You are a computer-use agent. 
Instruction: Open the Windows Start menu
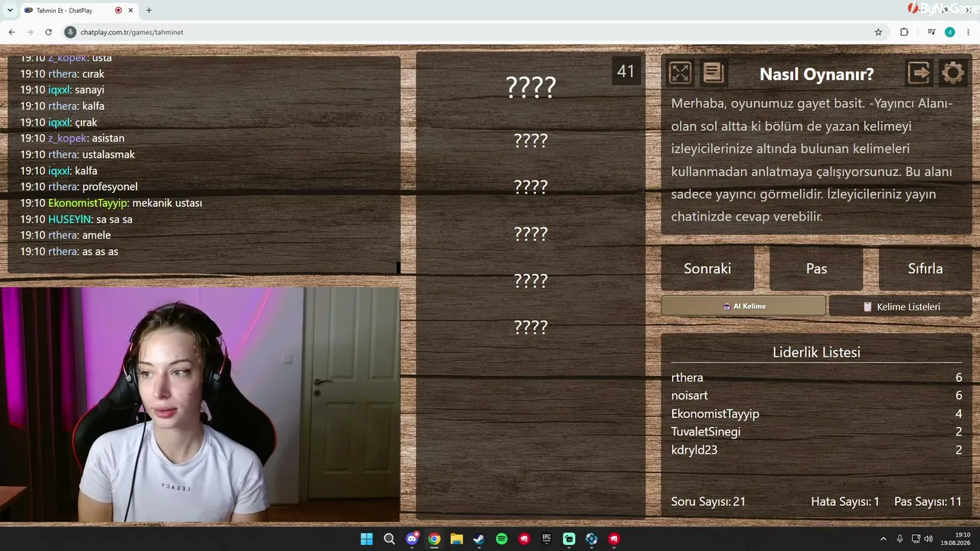point(367,539)
